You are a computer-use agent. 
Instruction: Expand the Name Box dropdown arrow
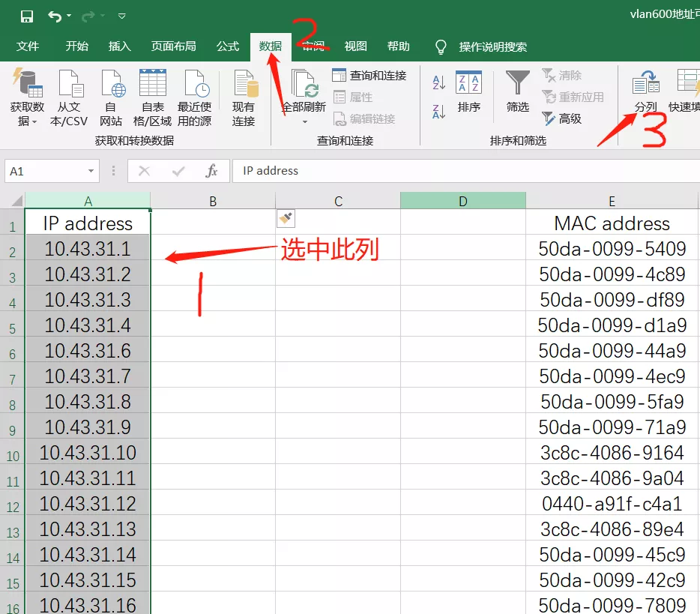(x=91, y=171)
